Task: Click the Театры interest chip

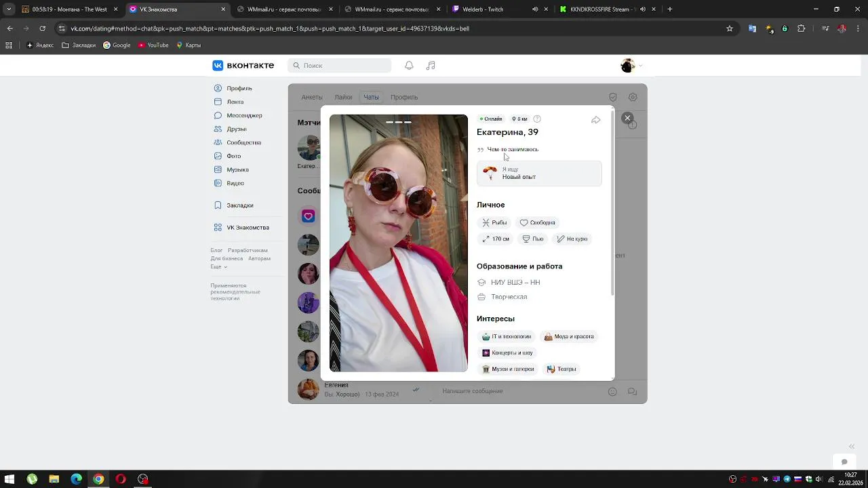Action: pyautogui.click(x=561, y=369)
